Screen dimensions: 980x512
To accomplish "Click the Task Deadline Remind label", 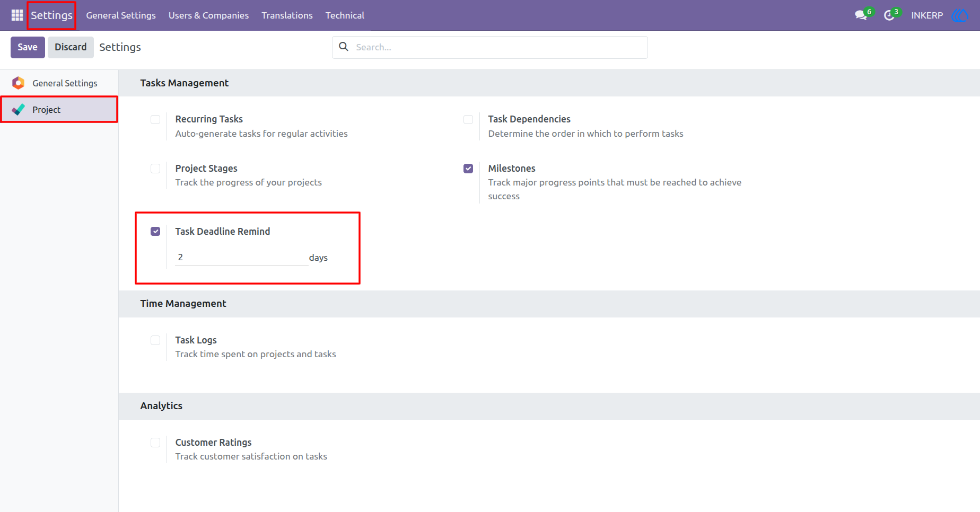I will click(x=223, y=232).
